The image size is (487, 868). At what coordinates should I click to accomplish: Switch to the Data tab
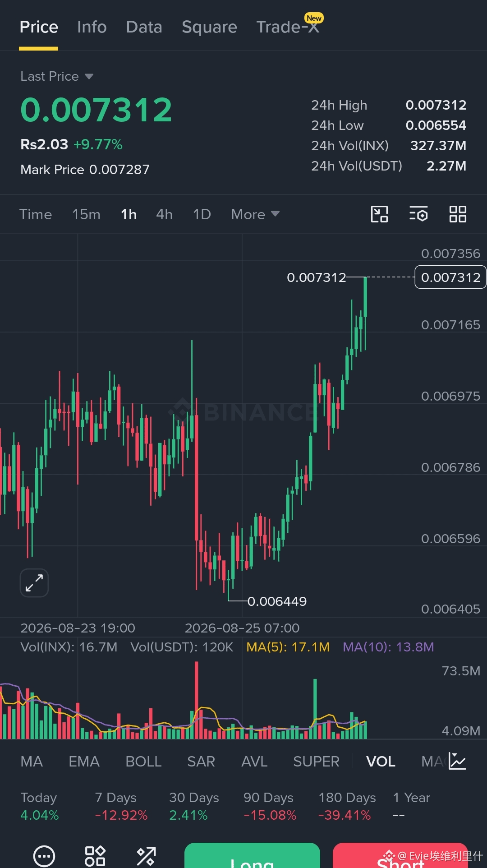point(144,27)
